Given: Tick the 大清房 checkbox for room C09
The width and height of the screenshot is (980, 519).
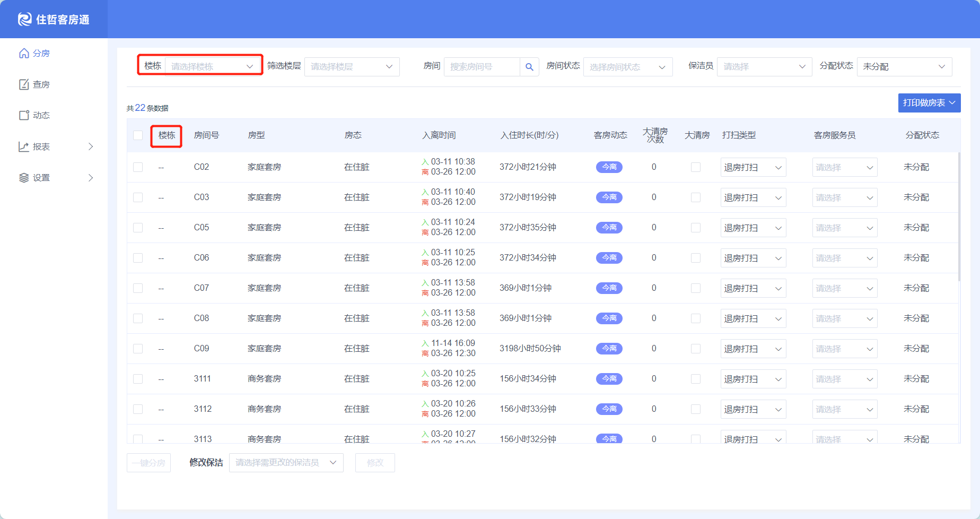Looking at the screenshot, I should click(696, 349).
